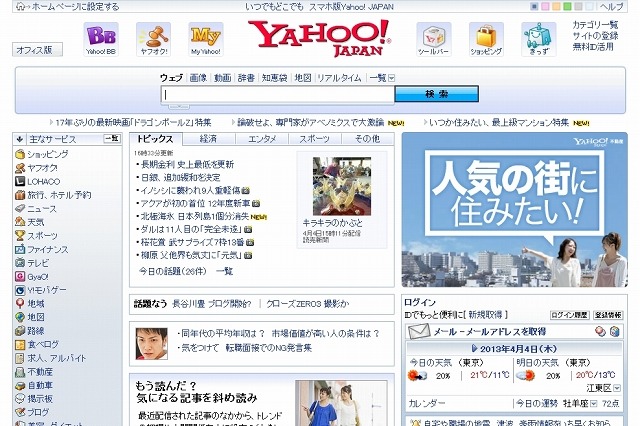Click the 検索 search button
The image size is (640, 426).
point(437,94)
